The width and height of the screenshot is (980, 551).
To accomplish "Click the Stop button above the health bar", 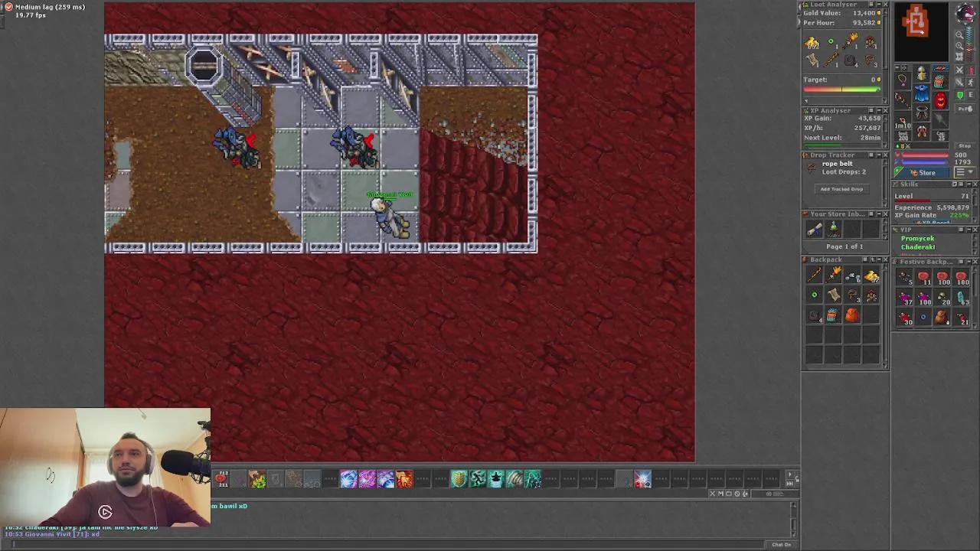I will coord(965,145).
